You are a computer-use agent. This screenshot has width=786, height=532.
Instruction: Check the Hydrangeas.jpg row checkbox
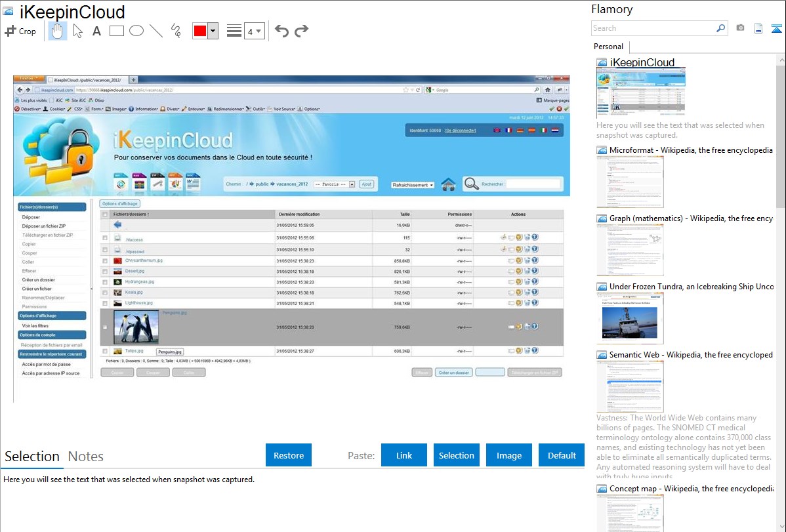[105, 282]
